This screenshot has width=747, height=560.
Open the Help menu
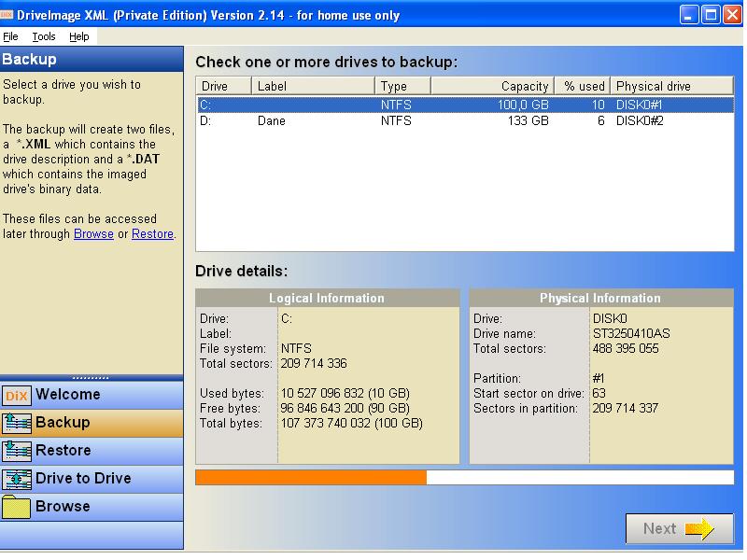click(x=79, y=36)
